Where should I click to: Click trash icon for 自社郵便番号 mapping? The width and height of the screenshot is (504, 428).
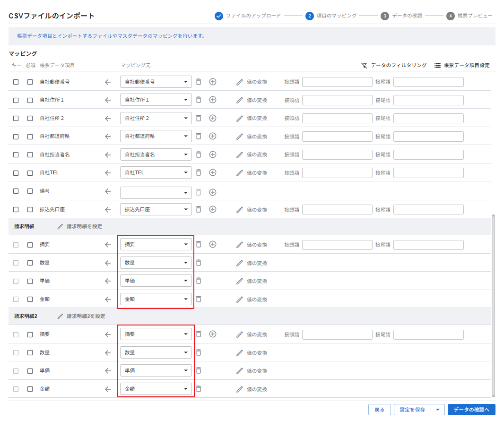[199, 82]
